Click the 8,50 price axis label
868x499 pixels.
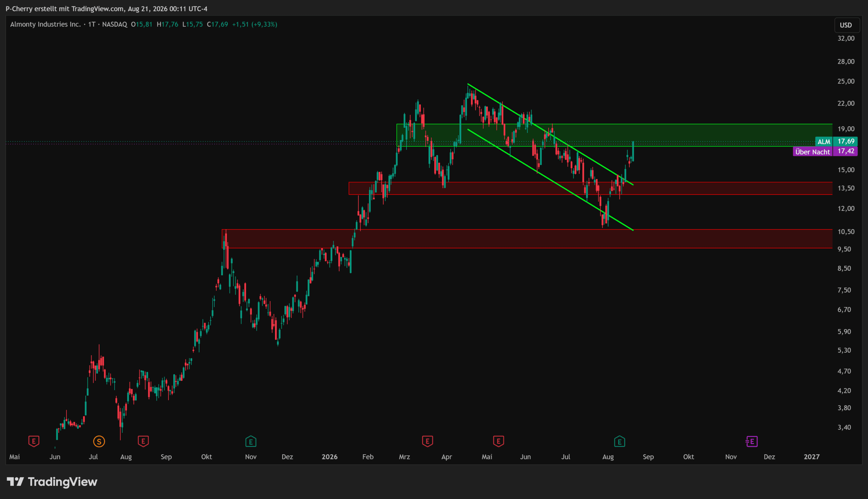coord(844,268)
